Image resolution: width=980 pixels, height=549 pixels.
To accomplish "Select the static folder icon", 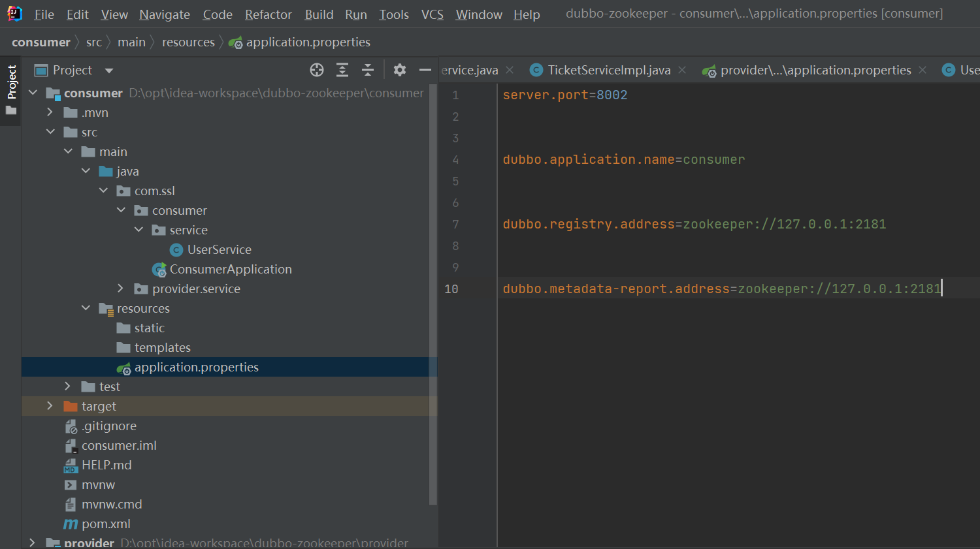I will tap(123, 328).
